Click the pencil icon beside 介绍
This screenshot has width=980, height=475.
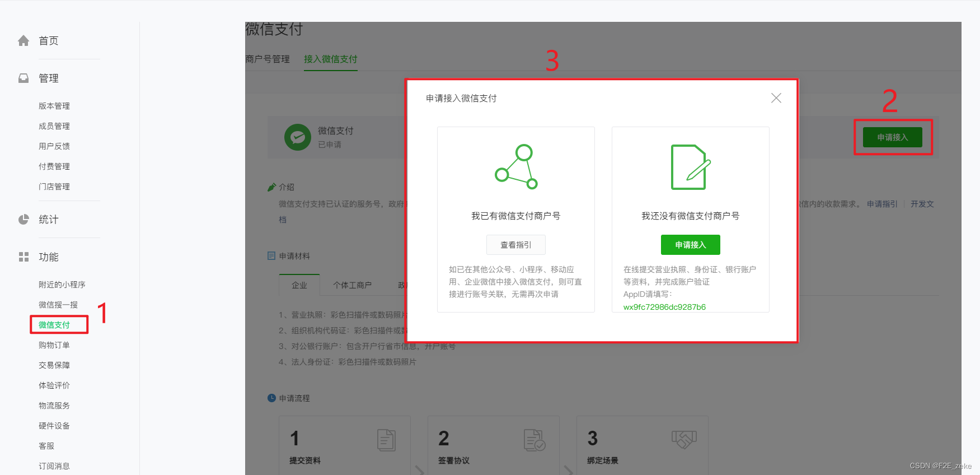click(x=272, y=187)
